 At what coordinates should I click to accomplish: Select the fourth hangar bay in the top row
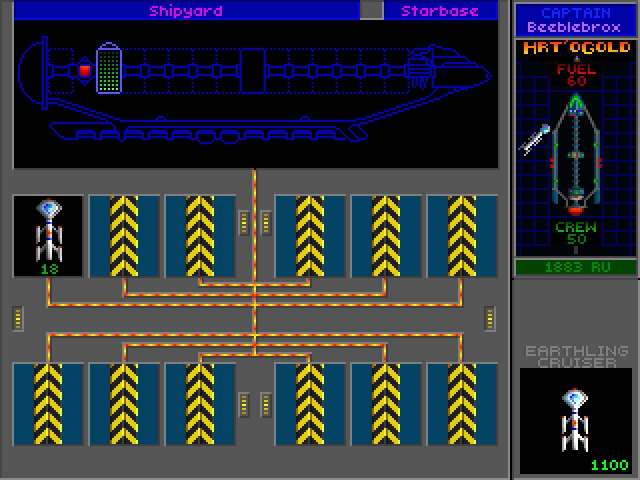tap(310, 236)
